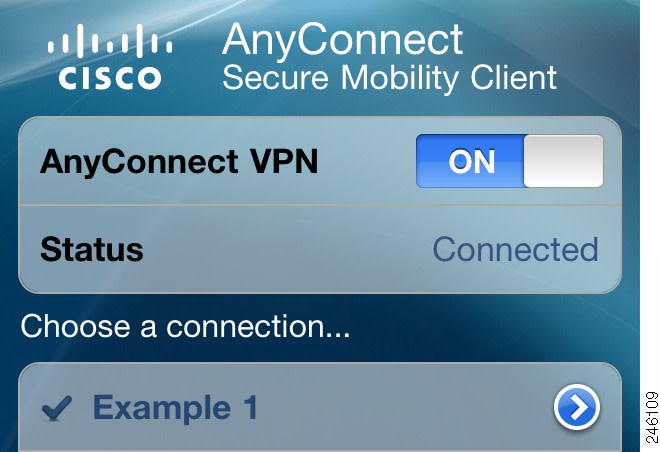Click the "Choose a connection..." heading
Viewport: 660px width, 452px height.
click(185, 326)
